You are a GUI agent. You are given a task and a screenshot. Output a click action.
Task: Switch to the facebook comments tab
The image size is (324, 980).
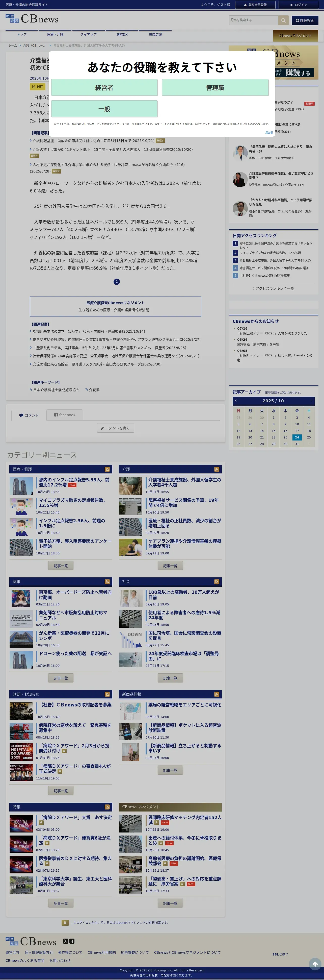[x=65, y=415]
